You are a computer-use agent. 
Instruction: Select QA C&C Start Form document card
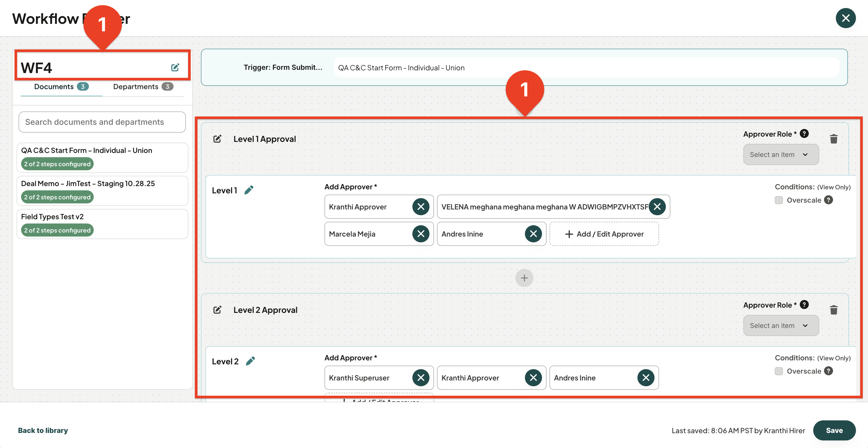pos(102,158)
